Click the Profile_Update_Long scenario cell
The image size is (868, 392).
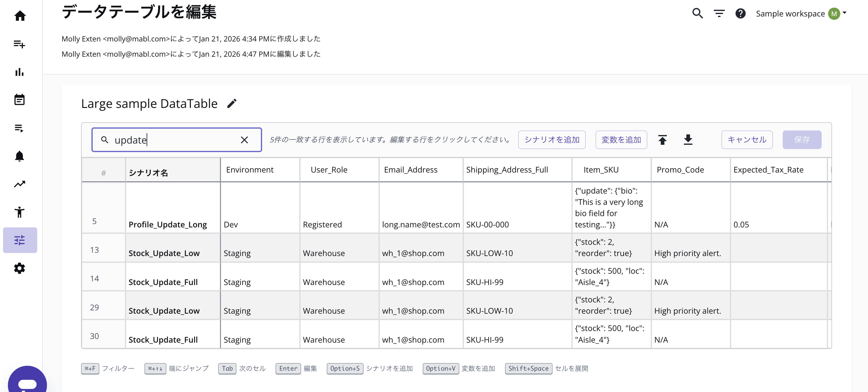pyautogui.click(x=167, y=224)
